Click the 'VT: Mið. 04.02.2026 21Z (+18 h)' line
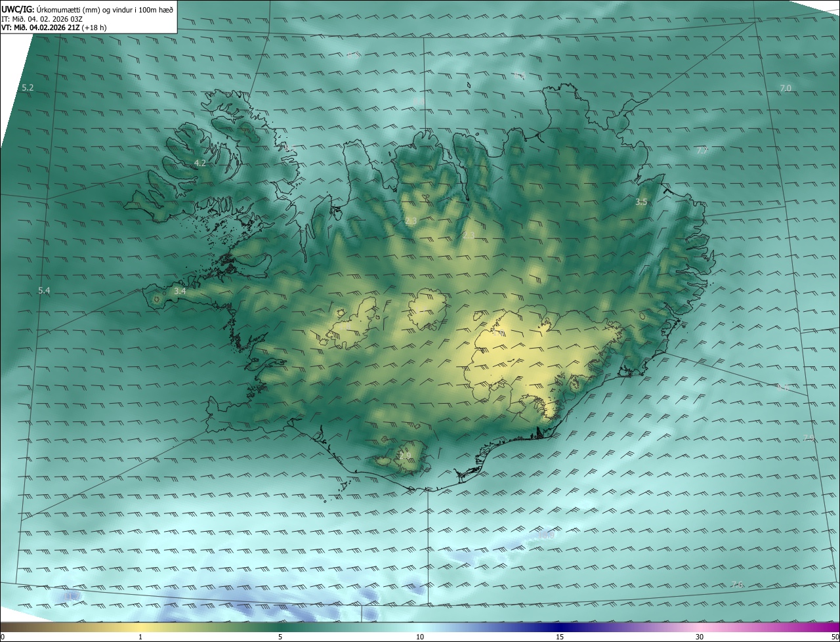The height and width of the screenshot is (642, 840). click(x=55, y=28)
